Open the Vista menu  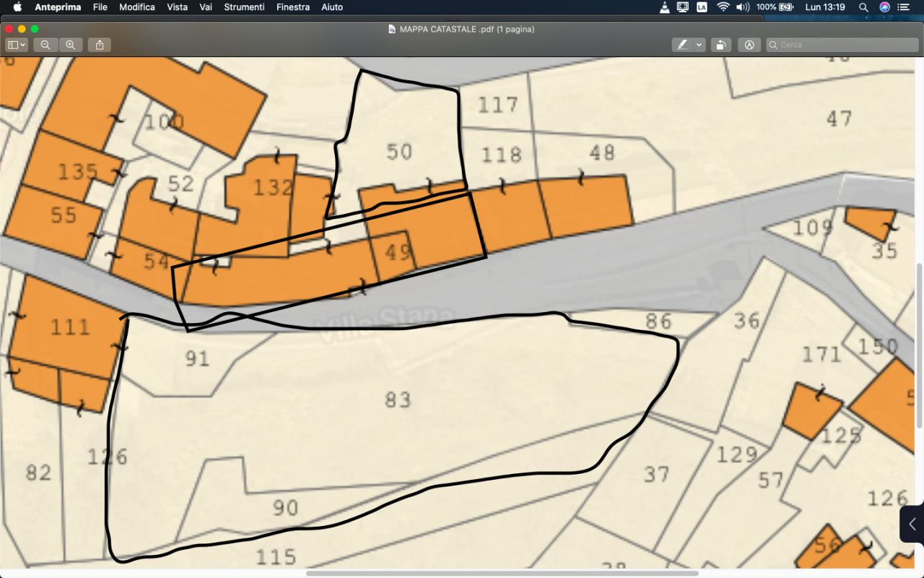177,7
